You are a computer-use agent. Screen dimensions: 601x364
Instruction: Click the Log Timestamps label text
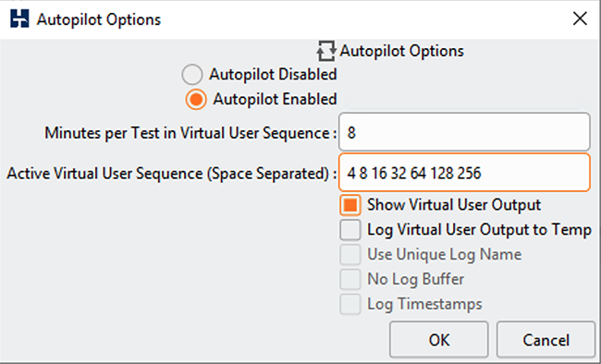(424, 304)
